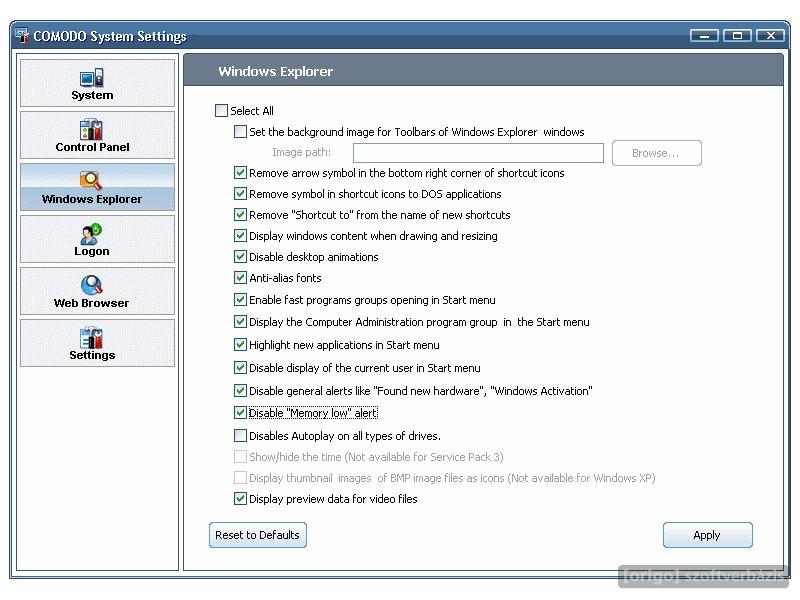Uncheck Anti-alias fonts option
Viewport: 800px width, 600px height.
point(240,278)
